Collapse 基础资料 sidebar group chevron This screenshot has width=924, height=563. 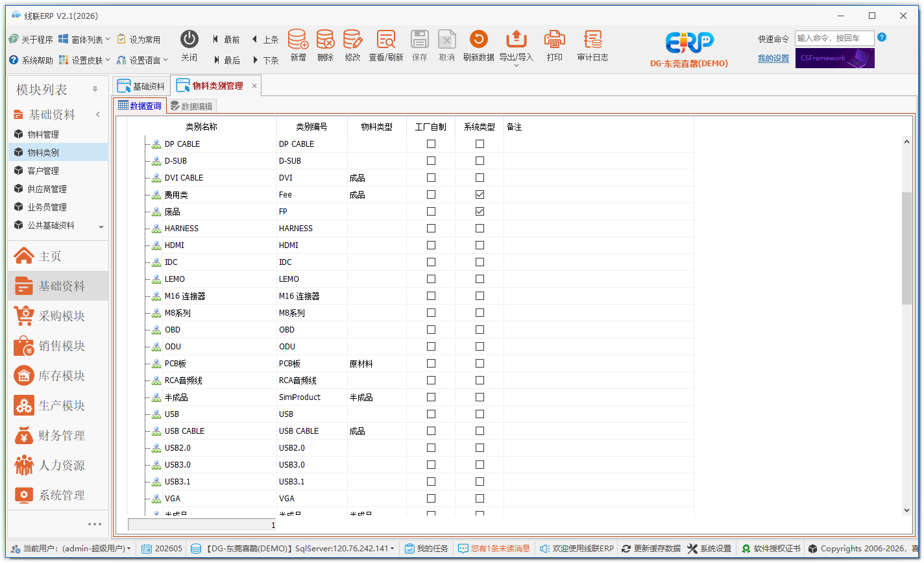click(98, 115)
